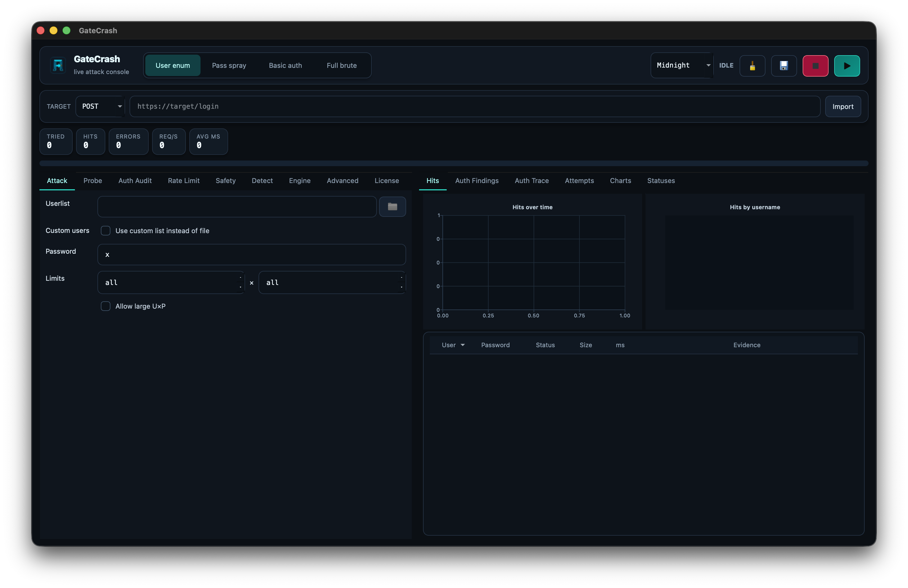Open the Rate Limit tab
The height and width of the screenshot is (588, 908).
(x=184, y=181)
